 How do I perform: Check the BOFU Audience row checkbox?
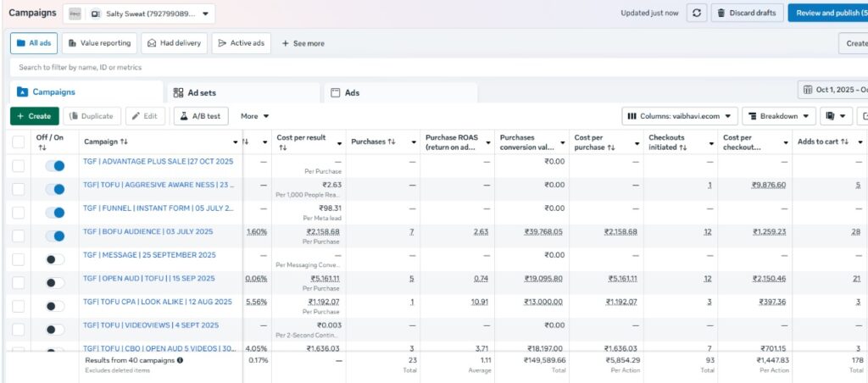19,236
